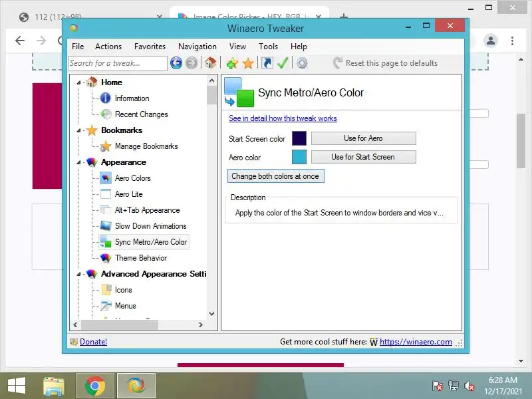Click the dark Start Screen color swatch
This screenshot has height=399, width=532.
click(x=299, y=138)
